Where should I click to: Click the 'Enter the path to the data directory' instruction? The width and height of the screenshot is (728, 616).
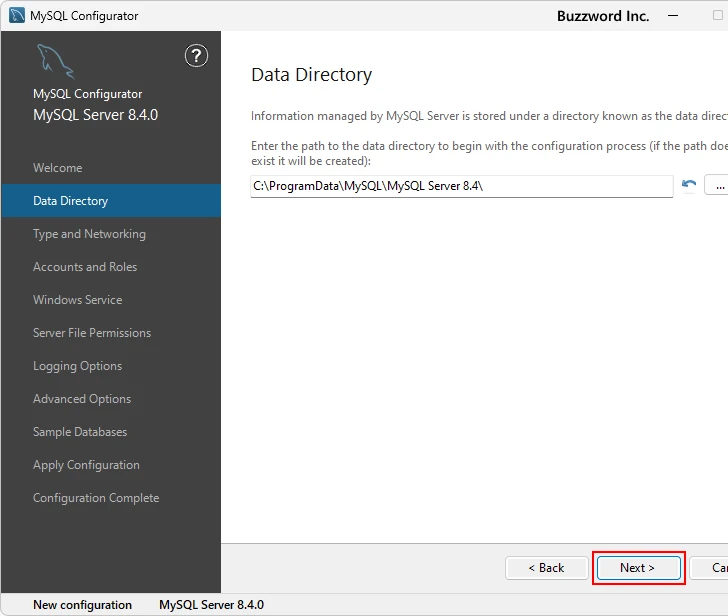pos(489,153)
